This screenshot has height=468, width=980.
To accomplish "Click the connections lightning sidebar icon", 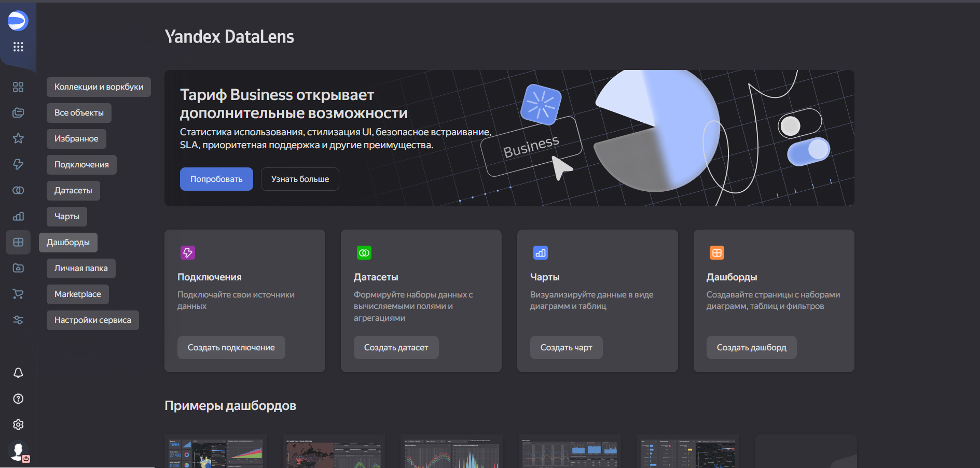I will [18, 164].
